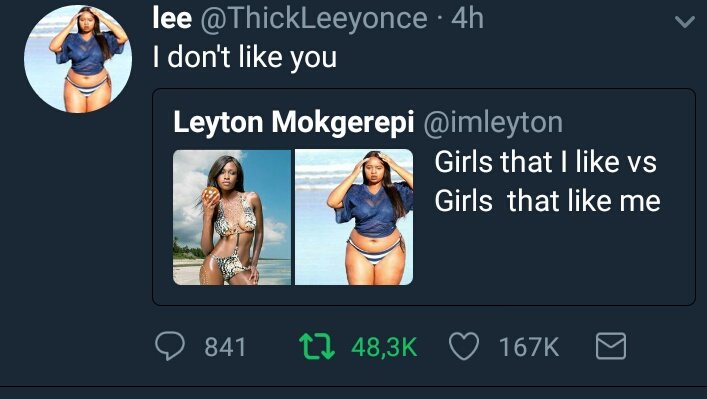Click the display name "lee"

[172, 18]
